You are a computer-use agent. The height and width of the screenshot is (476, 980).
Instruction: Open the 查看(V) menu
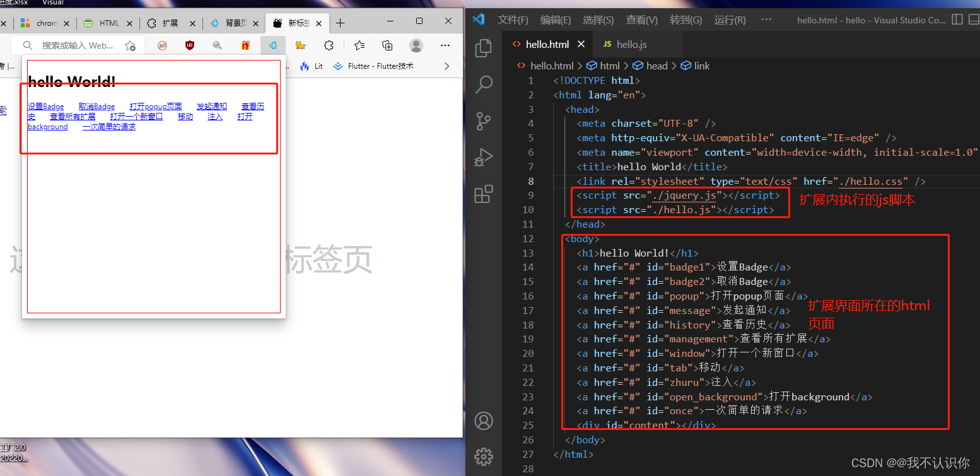pyautogui.click(x=641, y=20)
